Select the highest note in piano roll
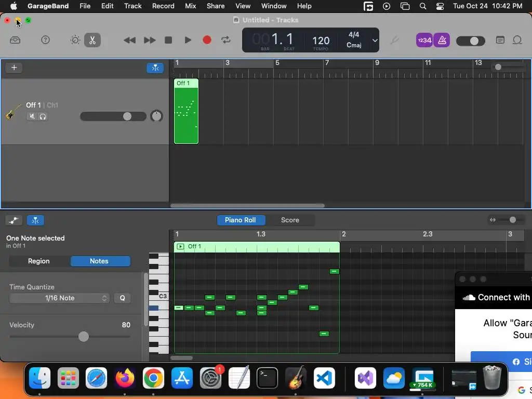The image size is (532, 399). point(334,271)
